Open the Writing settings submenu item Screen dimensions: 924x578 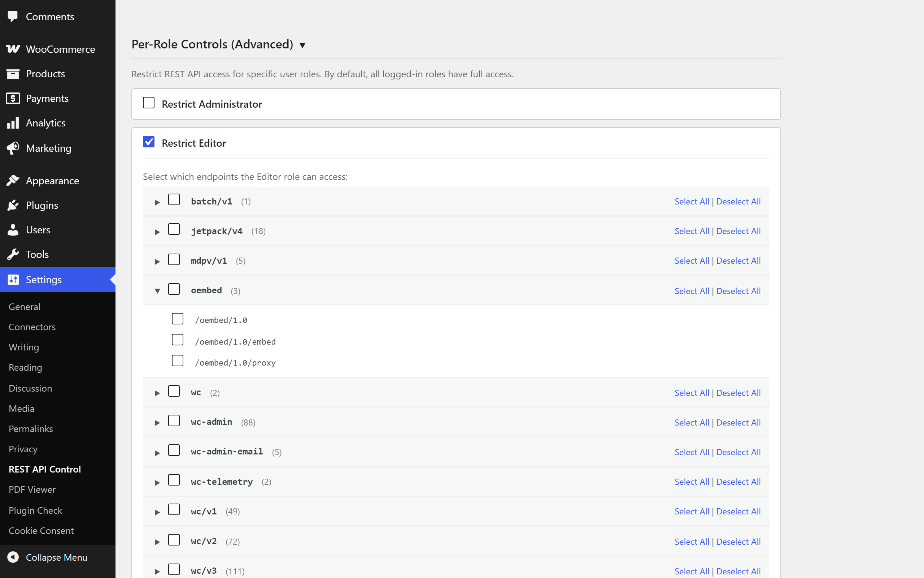coord(24,347)
